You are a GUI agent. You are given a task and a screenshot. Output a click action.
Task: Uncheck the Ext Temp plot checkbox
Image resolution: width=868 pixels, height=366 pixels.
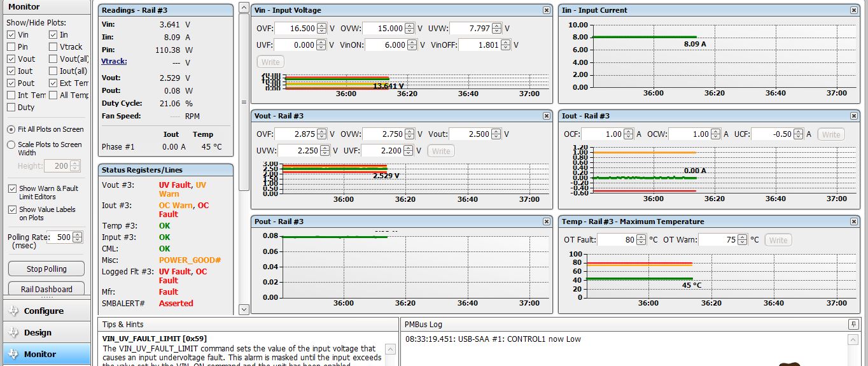pos(53,83)
